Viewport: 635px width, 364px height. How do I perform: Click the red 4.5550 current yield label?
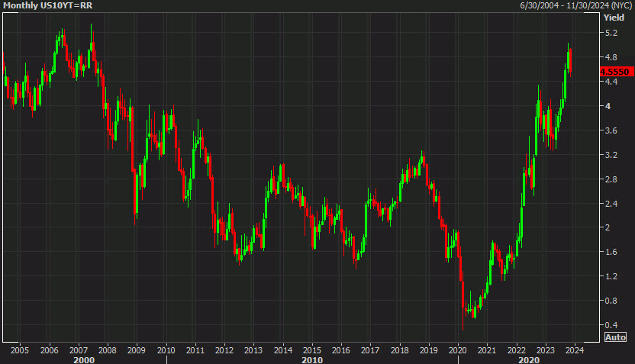(x=615, y=72)
